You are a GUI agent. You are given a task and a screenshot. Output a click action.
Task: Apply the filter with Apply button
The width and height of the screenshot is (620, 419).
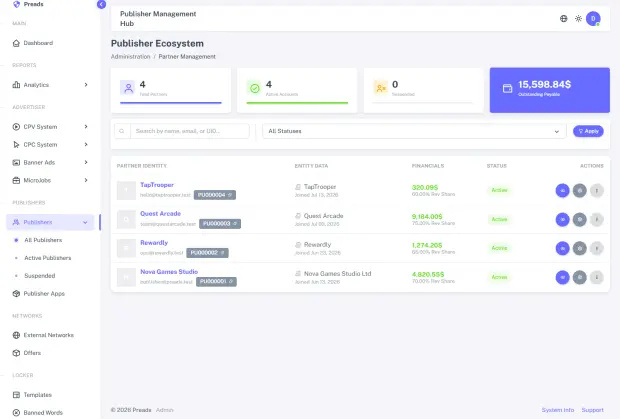pos(588,131)
